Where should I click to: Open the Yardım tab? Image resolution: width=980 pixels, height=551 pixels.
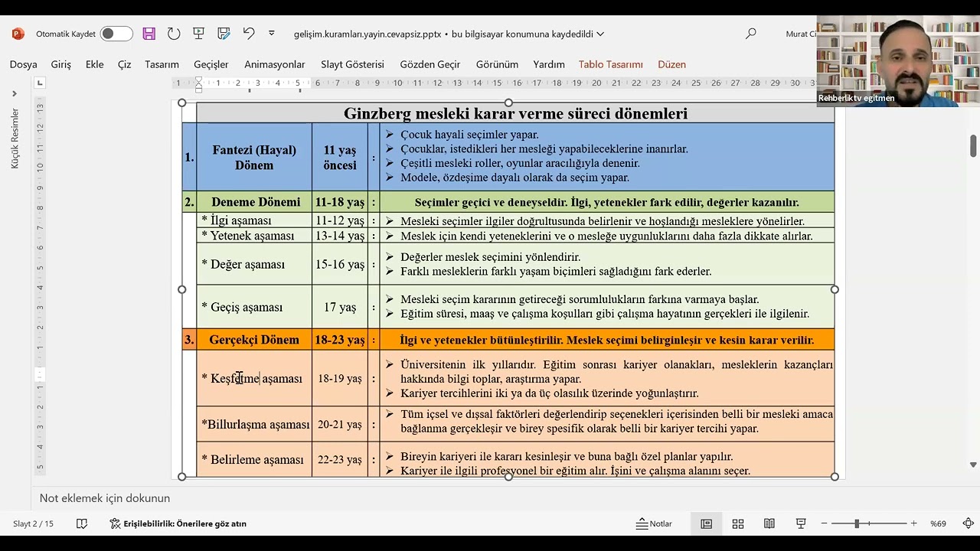[x=549, y=64]
